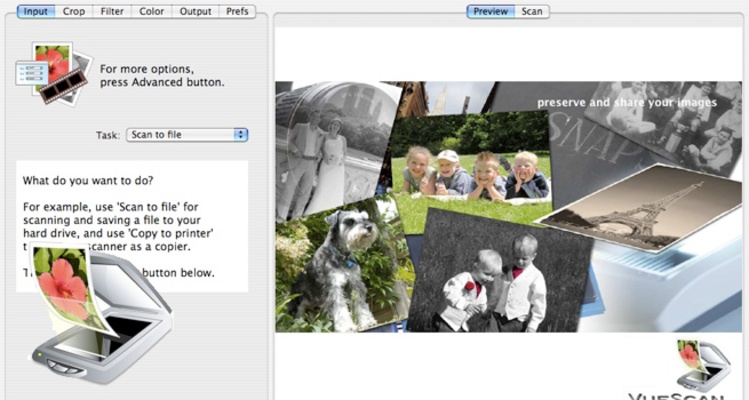Image resolution: width=749 pixels, height=400 pixels.
Task: Switch to the Color tab
Action: pyautogui.click(x=151, y=11)
